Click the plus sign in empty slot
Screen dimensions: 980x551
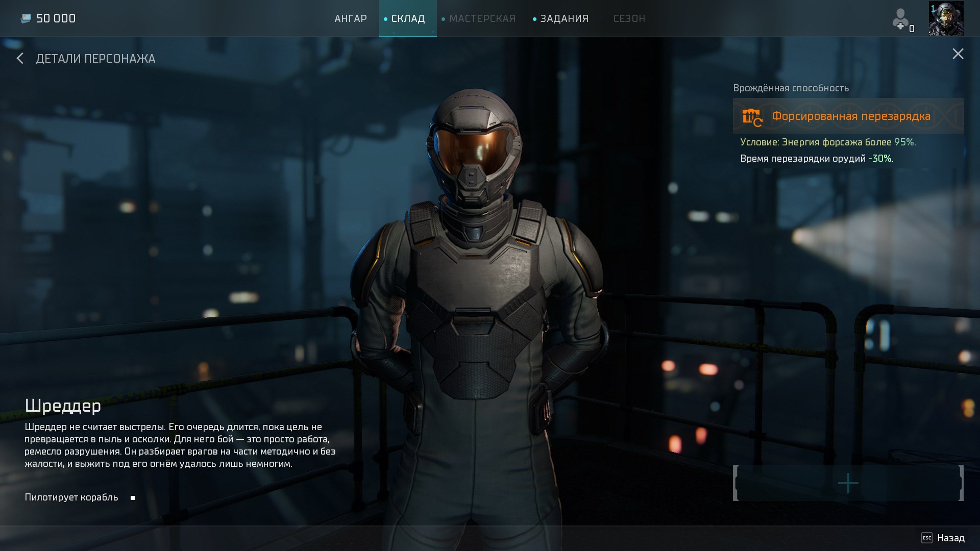click(848, 483)
